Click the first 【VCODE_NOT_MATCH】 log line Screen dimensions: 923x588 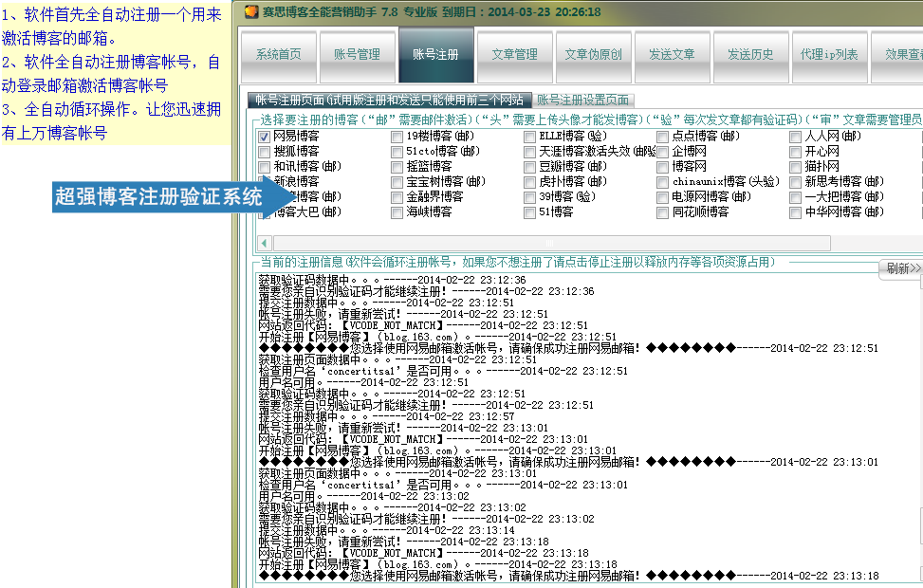[423, 325]
